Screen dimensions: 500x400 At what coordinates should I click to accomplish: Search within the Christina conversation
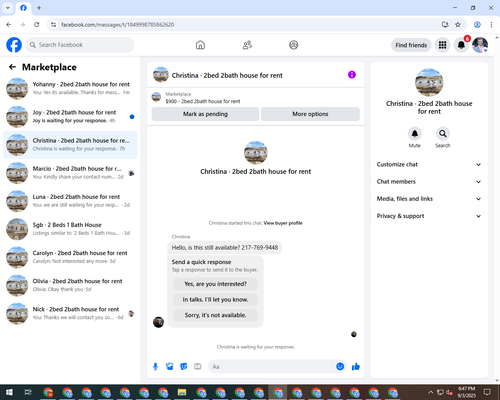pyautogui.click(x=443, y=134)
